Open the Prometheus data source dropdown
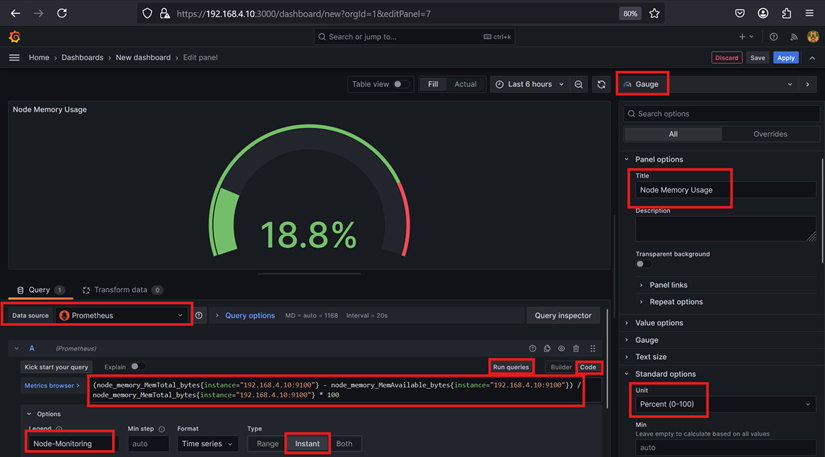 pyautogui.click(x=122, y=316)
